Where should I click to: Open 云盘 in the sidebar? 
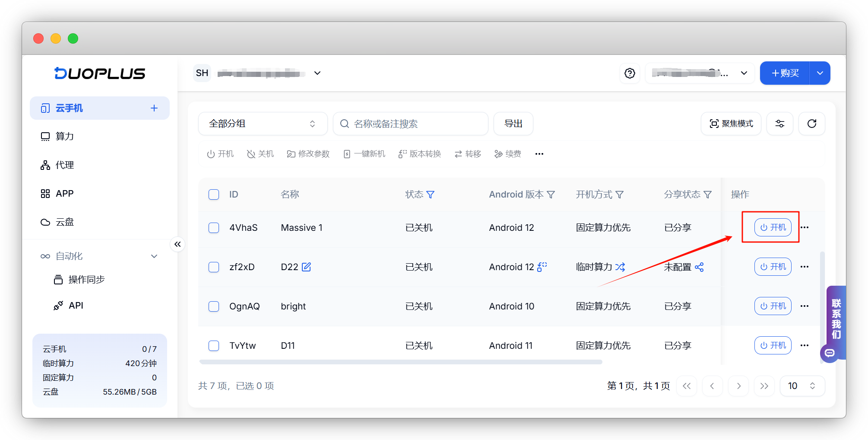pyautogui.click(x=65, y=222)
